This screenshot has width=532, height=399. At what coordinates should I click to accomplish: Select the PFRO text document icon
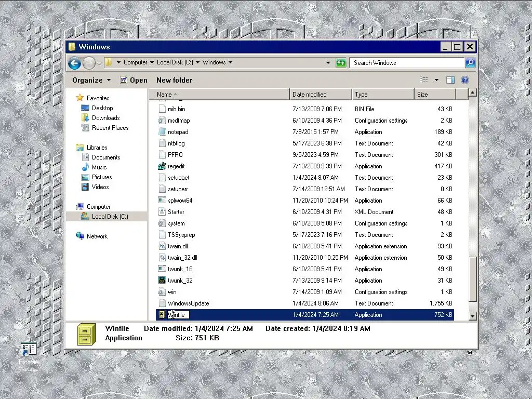pos(162,155)
